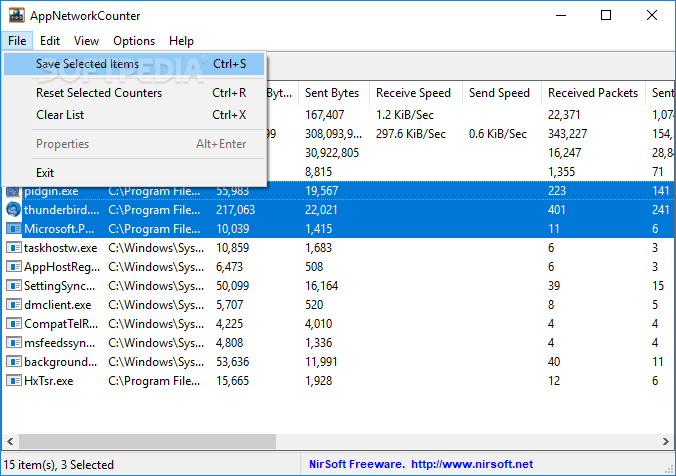Click the 217,063 received bytes cell
The width and height of the screenshot is (676, 476).
[x=235, y=210]
